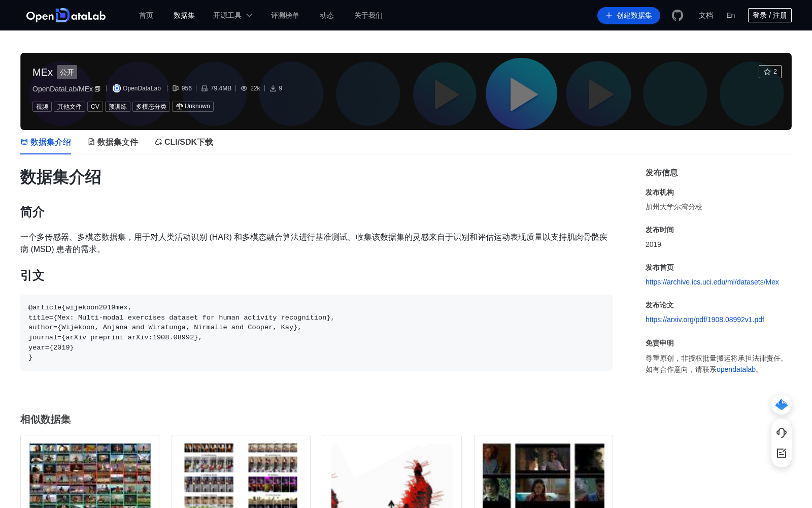Click the 其他文件 tag
The width and height of the screenshot is (812, 508).
pos(70,107)
